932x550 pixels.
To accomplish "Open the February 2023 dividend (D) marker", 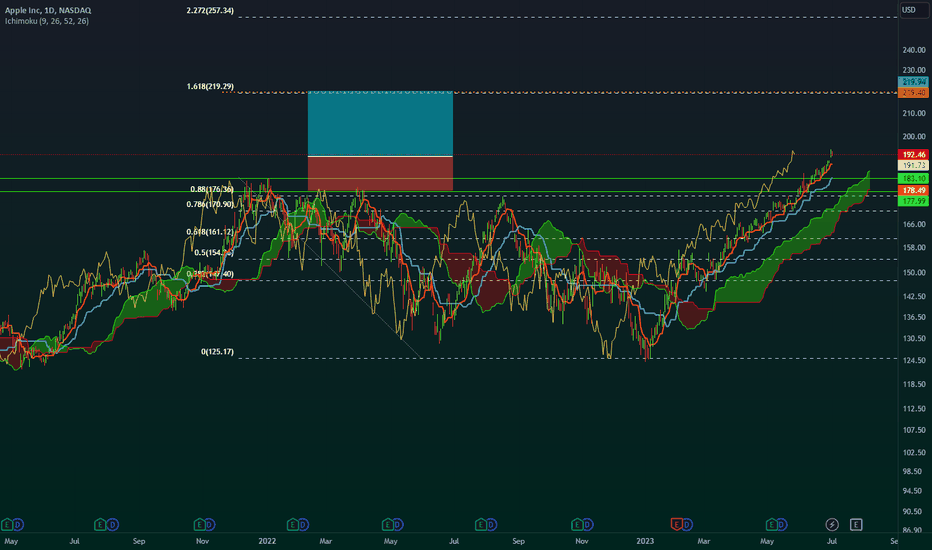I will (687, 524).
